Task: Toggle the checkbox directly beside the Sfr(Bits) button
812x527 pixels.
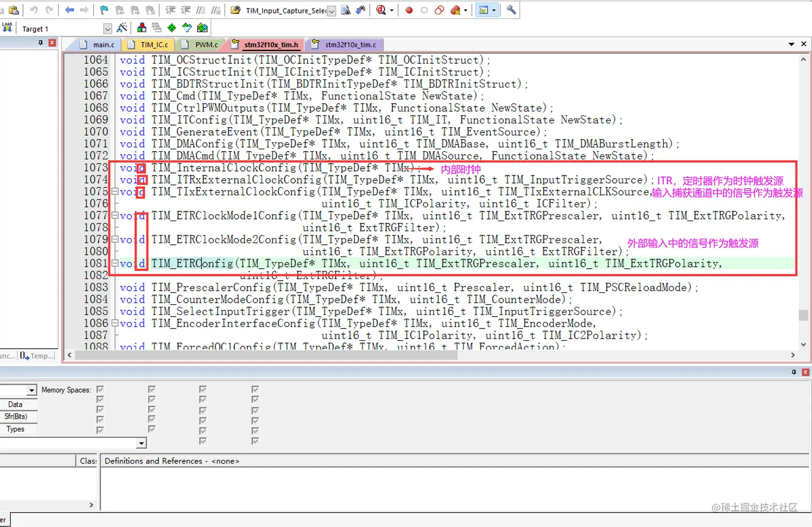Action: [x=100, y=420]
